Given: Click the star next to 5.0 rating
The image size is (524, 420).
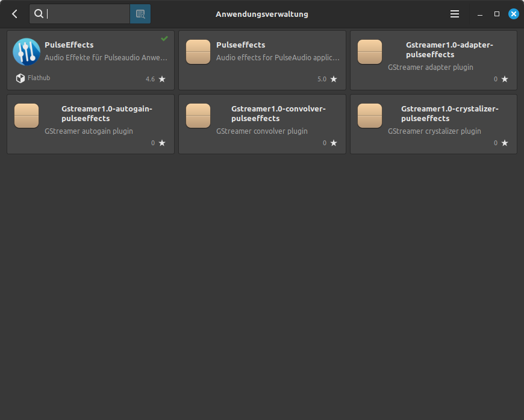Looking at the screenshot, I should tap(334, 79).
